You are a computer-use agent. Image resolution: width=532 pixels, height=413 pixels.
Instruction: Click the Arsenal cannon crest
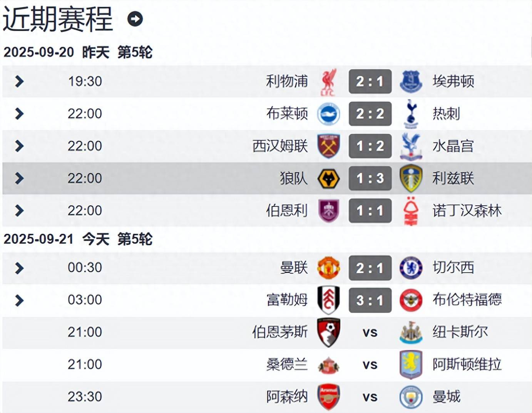pos(328,397)
